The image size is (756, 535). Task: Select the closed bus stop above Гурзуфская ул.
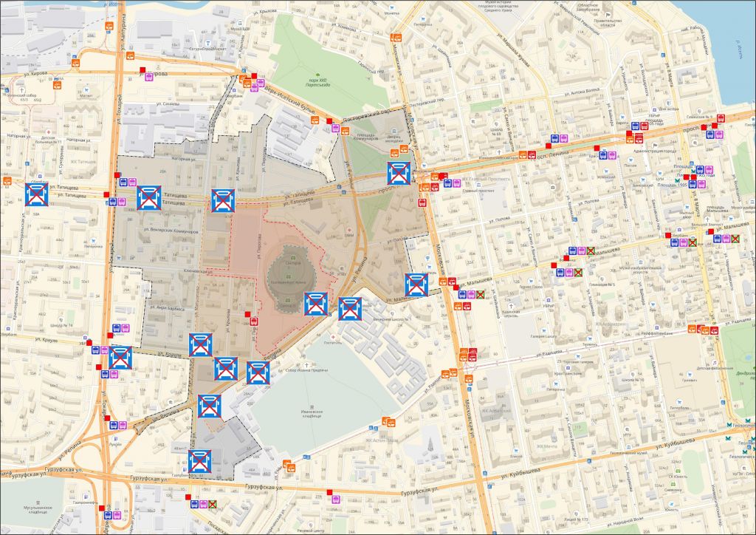pos(200,461)
